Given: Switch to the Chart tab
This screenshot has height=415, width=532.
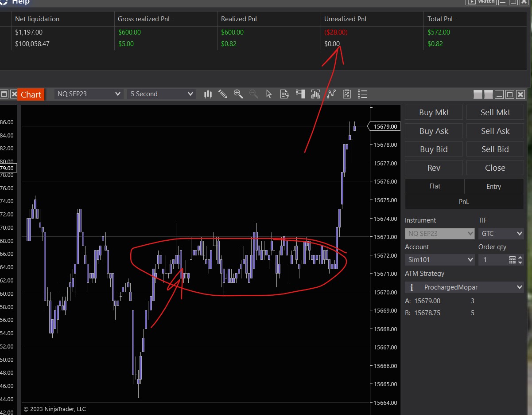Looking at the screenshot, I should (31, 94).
